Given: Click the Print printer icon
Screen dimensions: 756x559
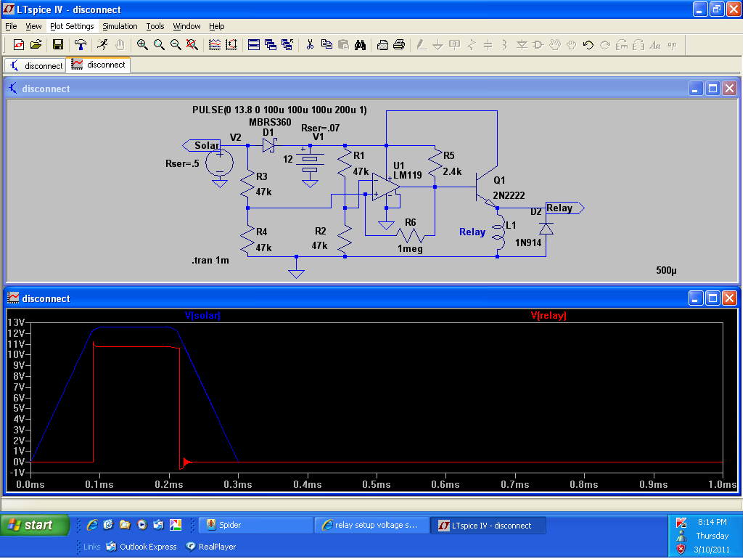Looking at the screenshot, I should click(x=399, y=45).
